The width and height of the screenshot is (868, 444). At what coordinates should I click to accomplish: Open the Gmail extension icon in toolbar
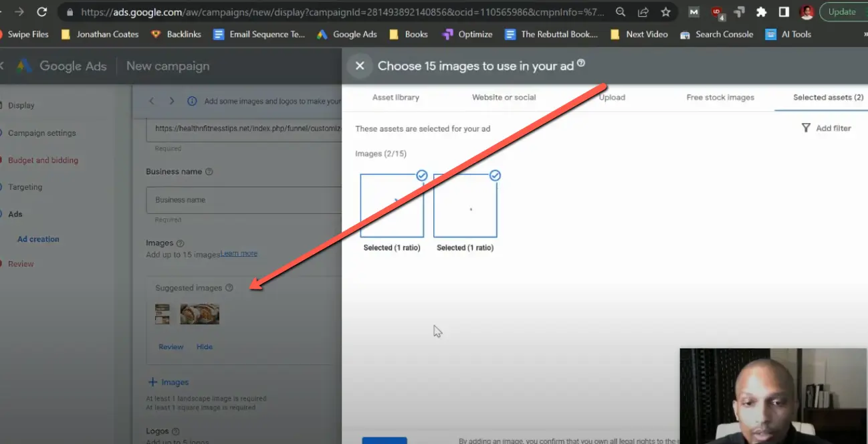point(693,11)
